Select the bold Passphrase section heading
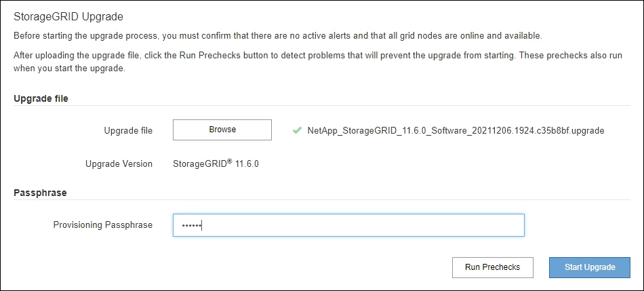This screenshot has height=291, width=644. (x=40, y=193)
